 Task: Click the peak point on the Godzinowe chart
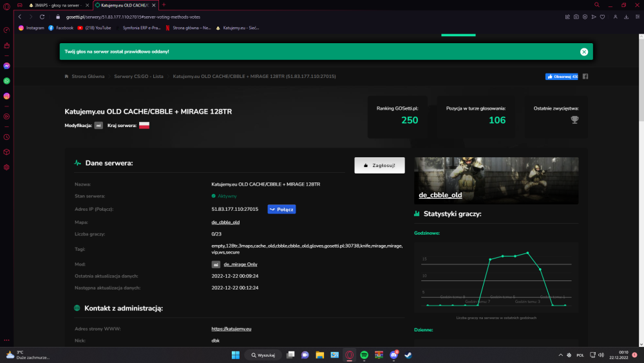[527, 253]
